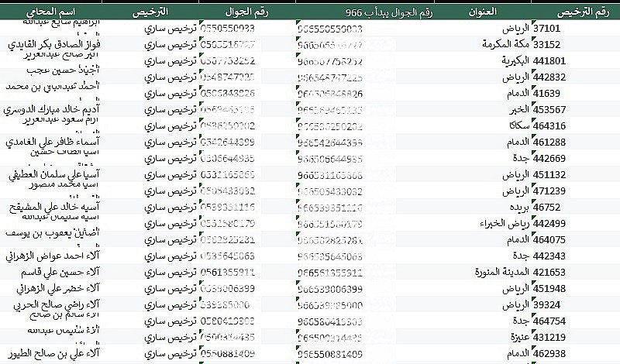Click lawyer name 'آلاء حسين علي قاسم'

[x=60, y=272]
